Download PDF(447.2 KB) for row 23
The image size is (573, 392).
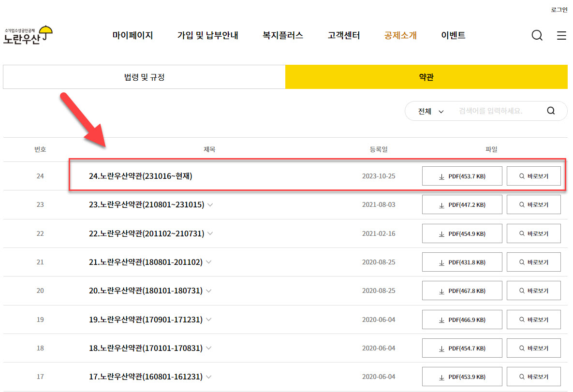click(462, 204)
